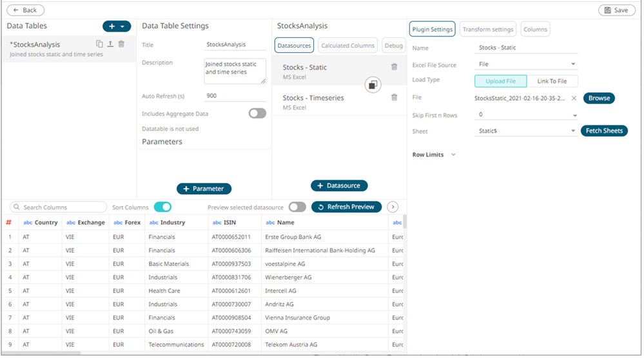Viewport: 644px width, 358px height.
Task: Expand the preview panel arrow button
Action: (393, 207)
